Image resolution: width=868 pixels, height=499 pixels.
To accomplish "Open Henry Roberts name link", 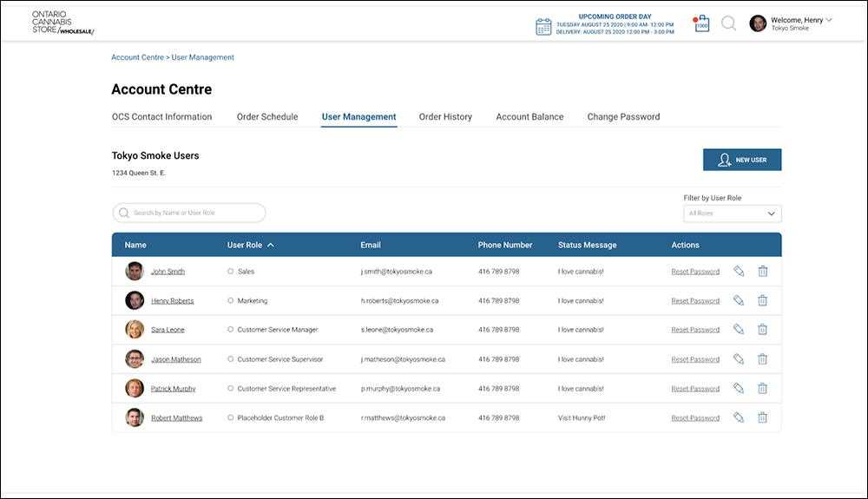I will [172, 301].
